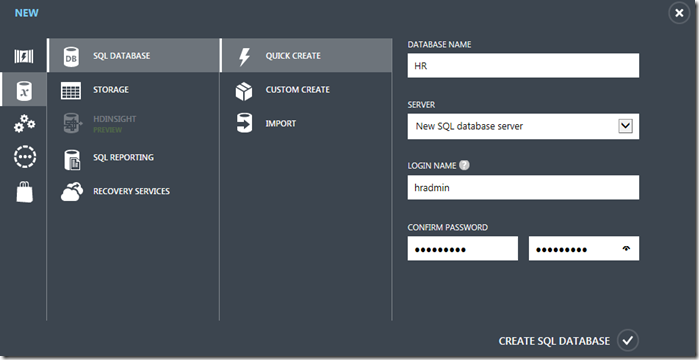Select the SQL DATABASE menu item
The image size is (699, 360).
pos(133,56)
